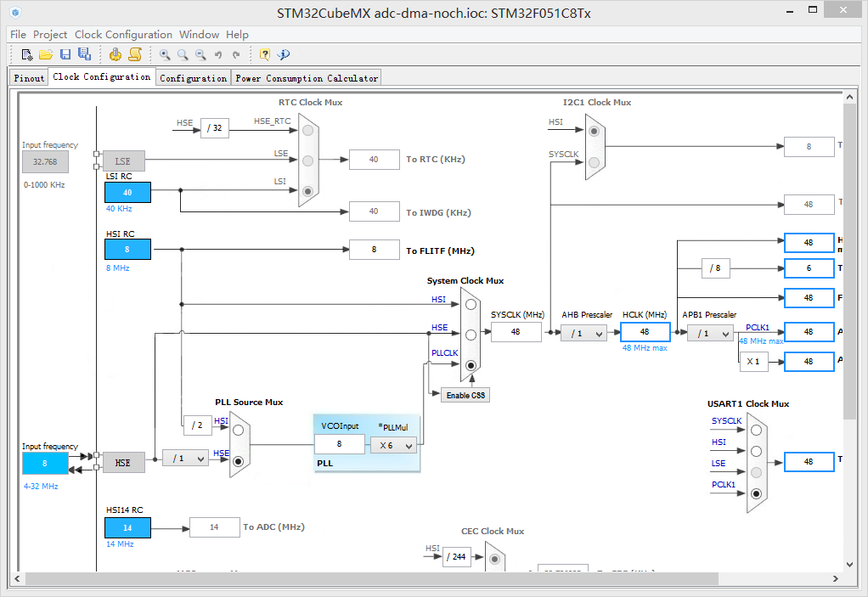Click the HSE clock source button
This screenshot has height=597, width=868.
tap(123, 463)
